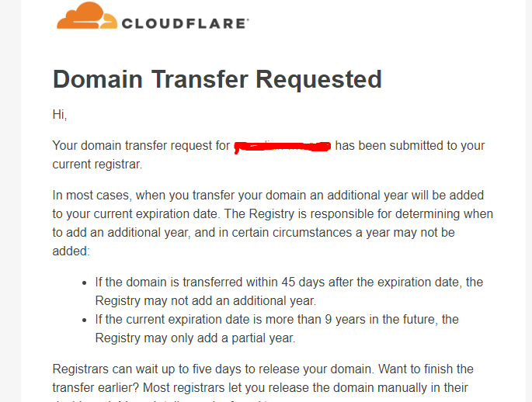This screenshot has height=402, width=532.
Task: Click 'has been submitted to your' text
Action: tap(409, 145)
